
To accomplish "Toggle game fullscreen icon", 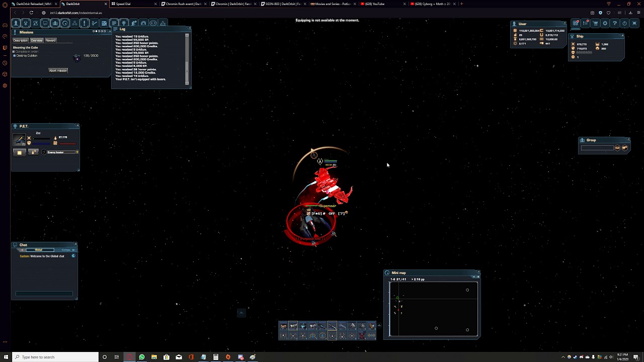I will click(x=634, y=23).
